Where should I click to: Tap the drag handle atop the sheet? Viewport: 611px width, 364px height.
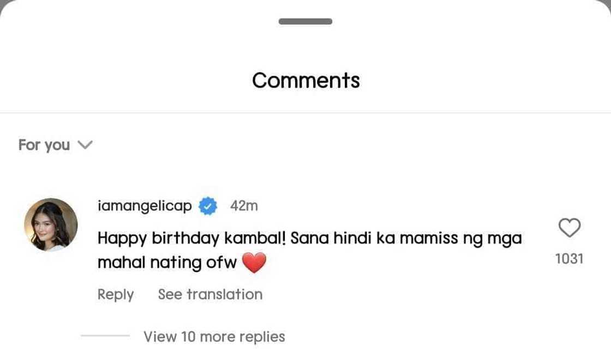(305, 22)
